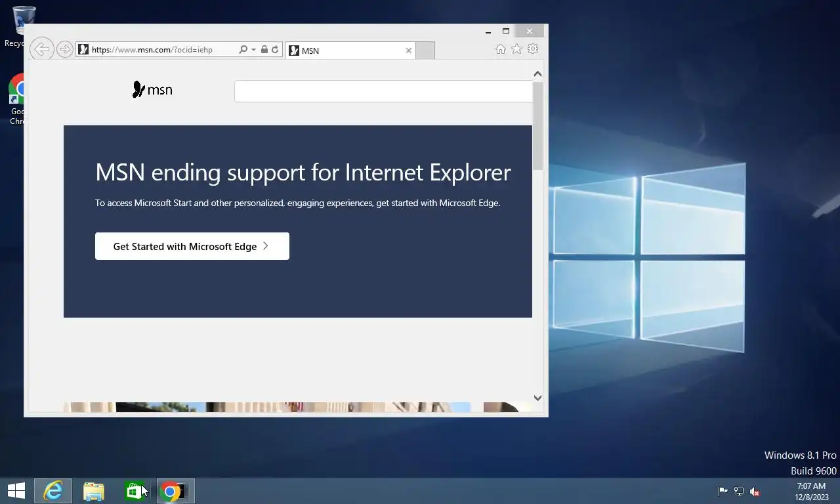Image resolution: width=840 pixels, height=504 pixels.
Task: Click the MSN favicon in the address bar
Action: click(83, 49)
